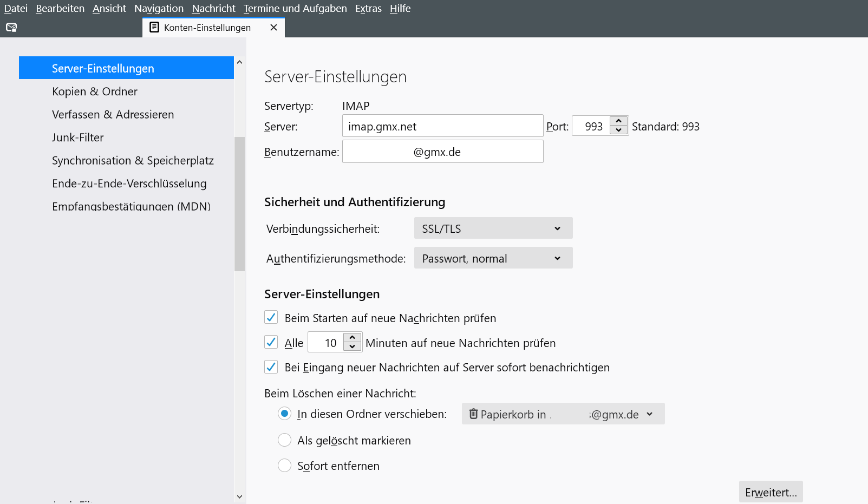Open the Papierkorb folder dropdown
868x504 pixels.
pyautogui.click(x=563, y=414)
